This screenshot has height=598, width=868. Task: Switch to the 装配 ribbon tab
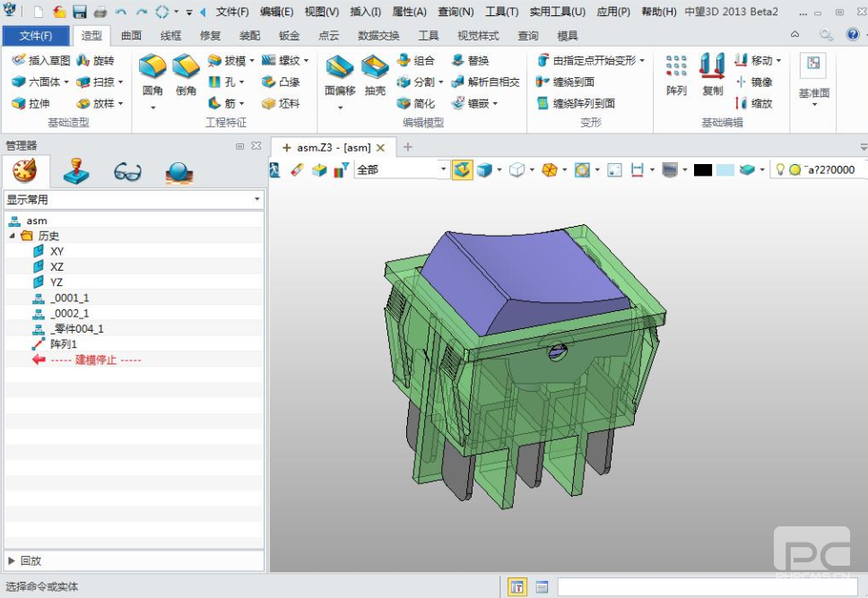click(249, 36)
